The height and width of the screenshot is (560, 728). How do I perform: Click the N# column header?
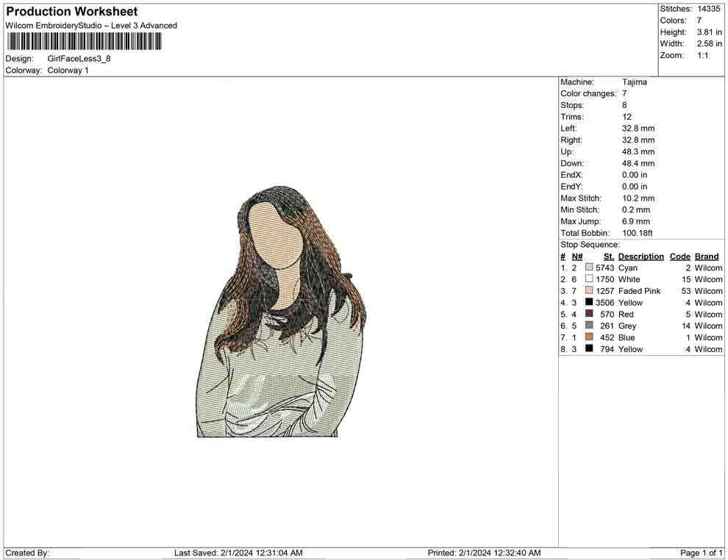[577, 256]
